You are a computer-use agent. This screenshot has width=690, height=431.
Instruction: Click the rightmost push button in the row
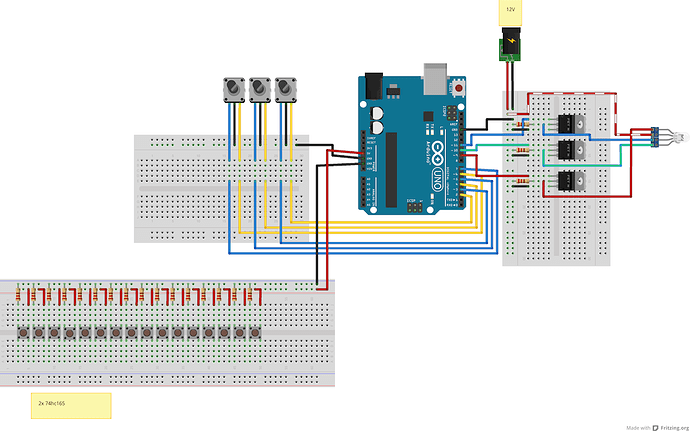[x=255, y=332]
